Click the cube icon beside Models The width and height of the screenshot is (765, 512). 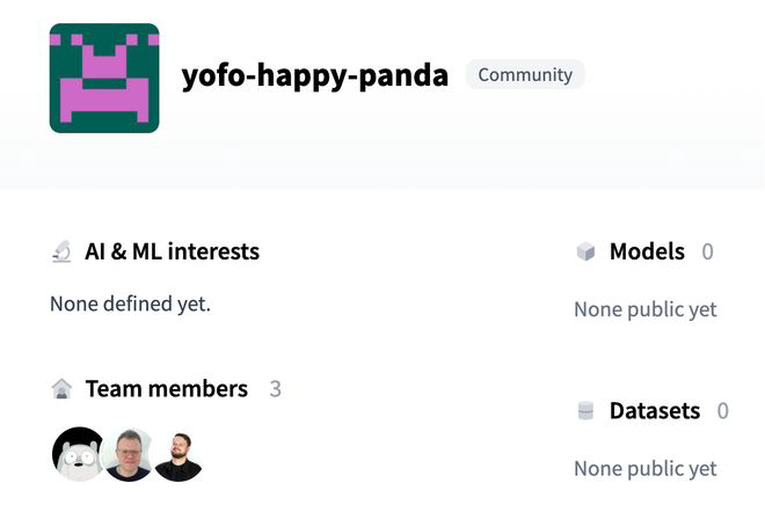point(585,252)
